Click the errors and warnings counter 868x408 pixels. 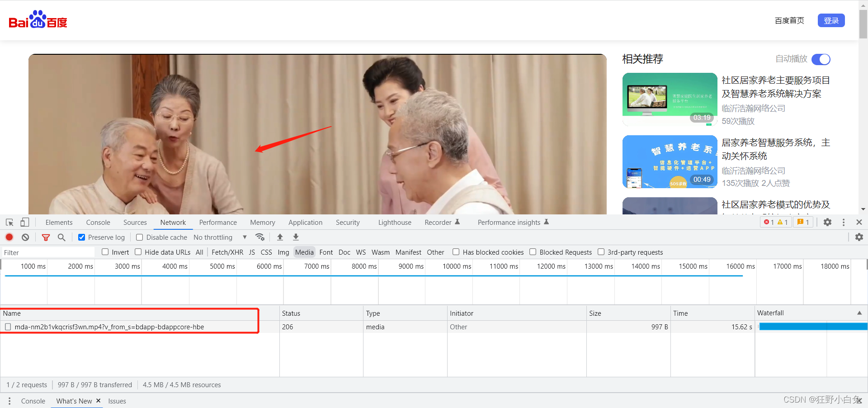point(776,222)
